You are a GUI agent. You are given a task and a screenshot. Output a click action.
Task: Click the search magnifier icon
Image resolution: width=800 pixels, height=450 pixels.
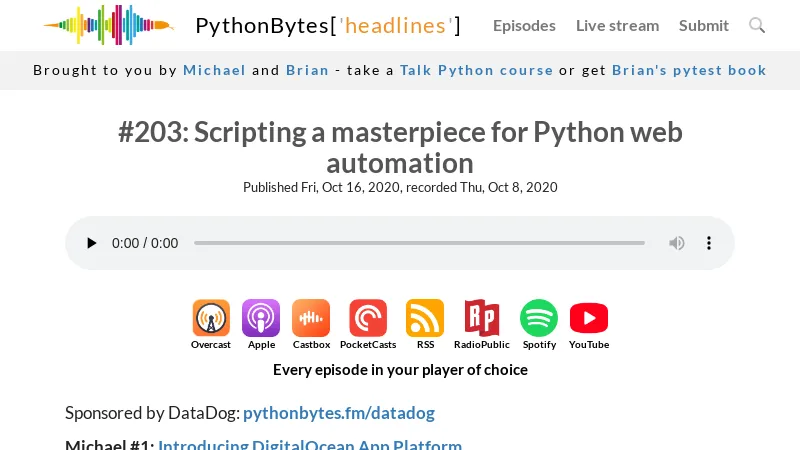pyautogui.click(x=757, y=25)
